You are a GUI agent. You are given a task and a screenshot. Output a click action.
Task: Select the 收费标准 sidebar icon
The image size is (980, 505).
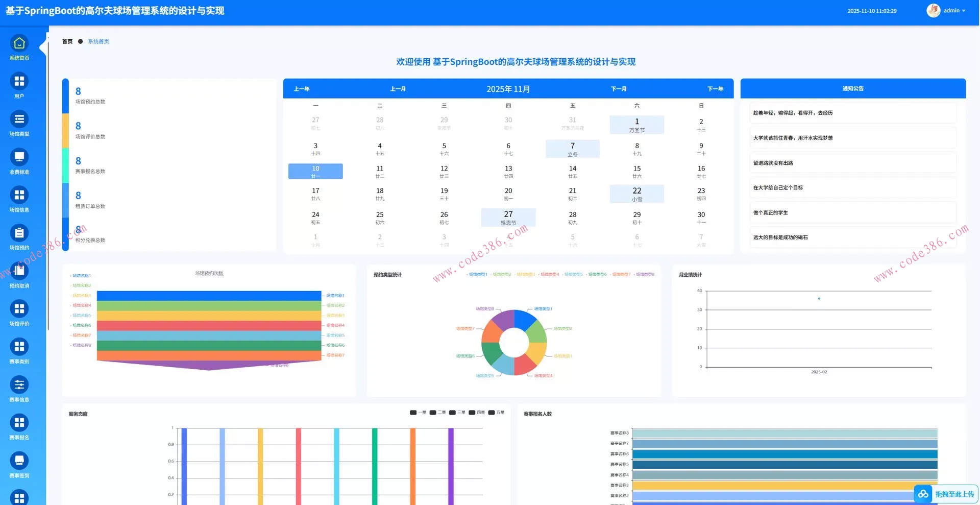pyautogui.click(x=19, y=157)
